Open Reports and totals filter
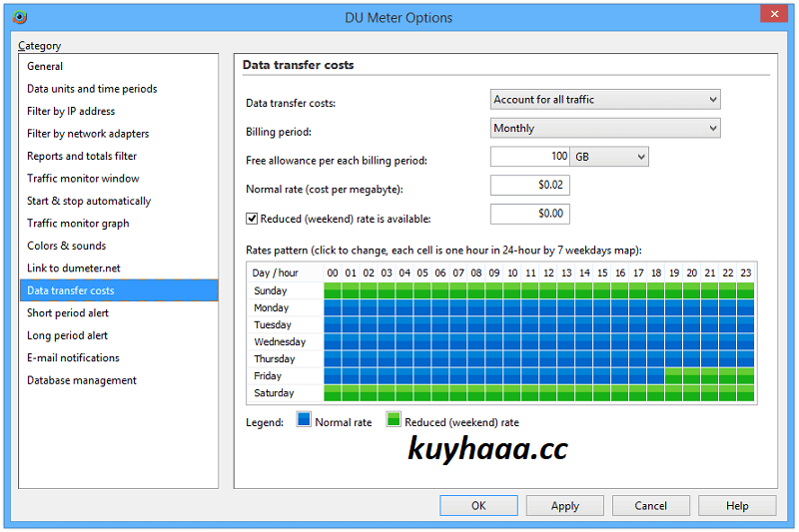Image resolution: width=799 pixels, height=532 pixels. point(118,156)
